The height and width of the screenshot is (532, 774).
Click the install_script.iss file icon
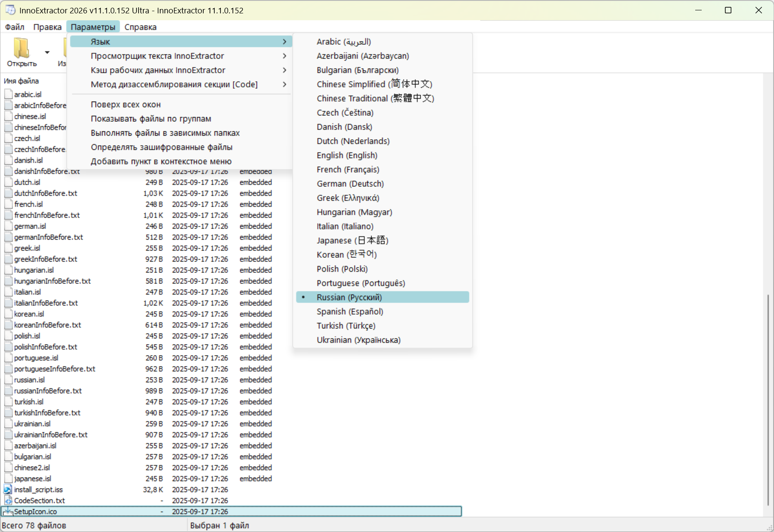[8, 489]
